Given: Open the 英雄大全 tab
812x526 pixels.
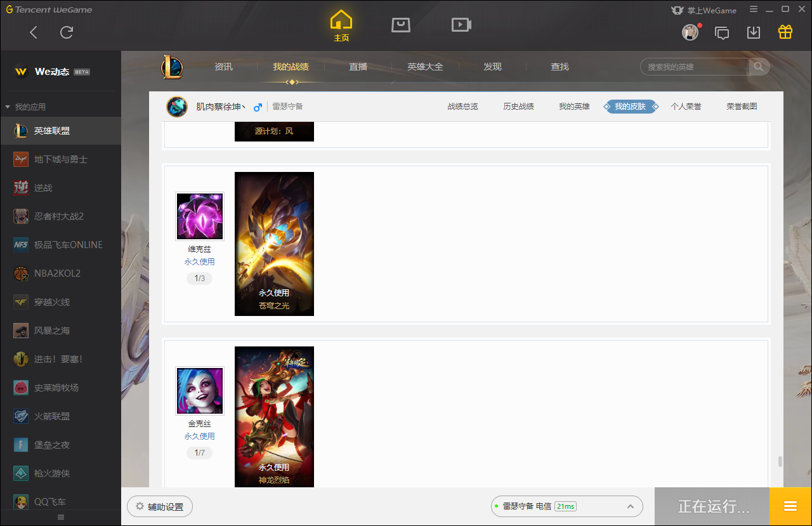Looking at the screenshot, I should pyautogui.click(x=425, y=67).
